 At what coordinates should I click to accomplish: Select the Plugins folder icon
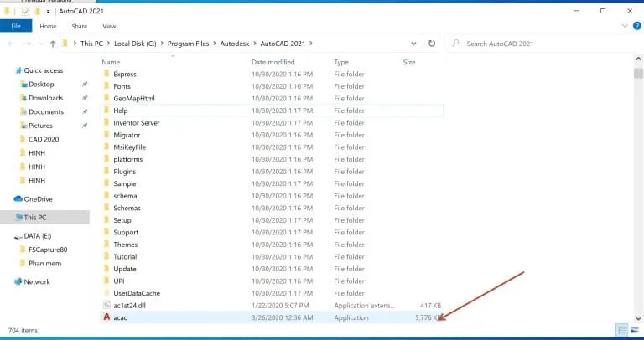pos(106,171)
